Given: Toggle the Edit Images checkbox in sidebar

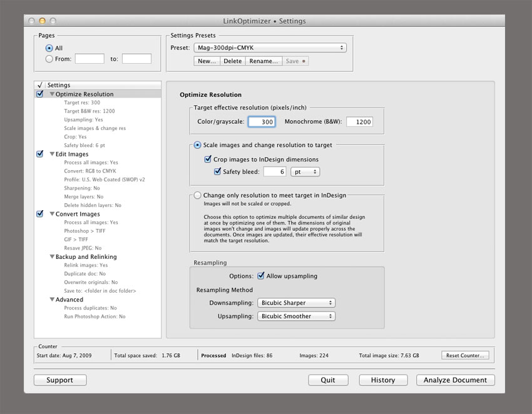Looking at the screenshot, I should pos(39,154).
